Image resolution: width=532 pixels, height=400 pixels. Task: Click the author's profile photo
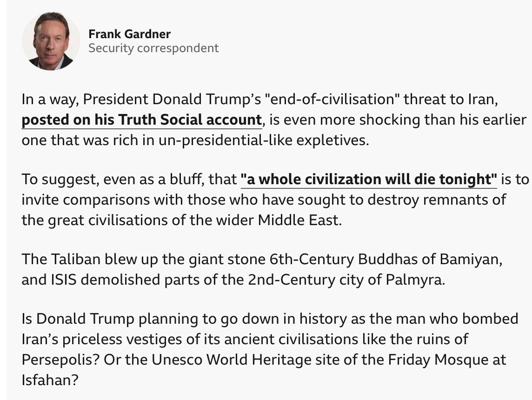(x=51, y=41)
